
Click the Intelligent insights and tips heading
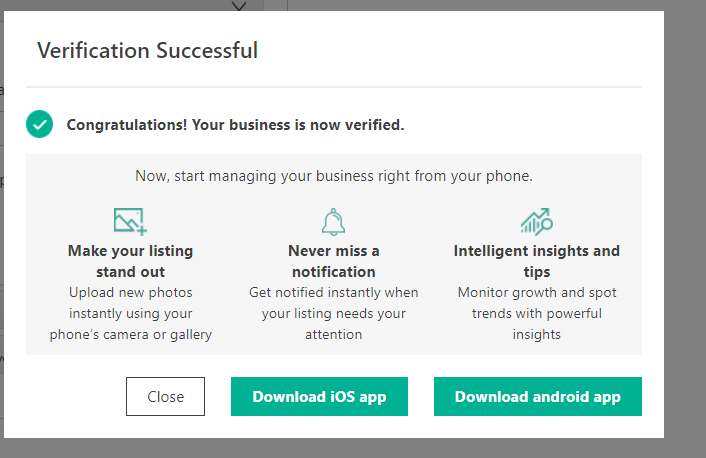[x=537, y=261]
